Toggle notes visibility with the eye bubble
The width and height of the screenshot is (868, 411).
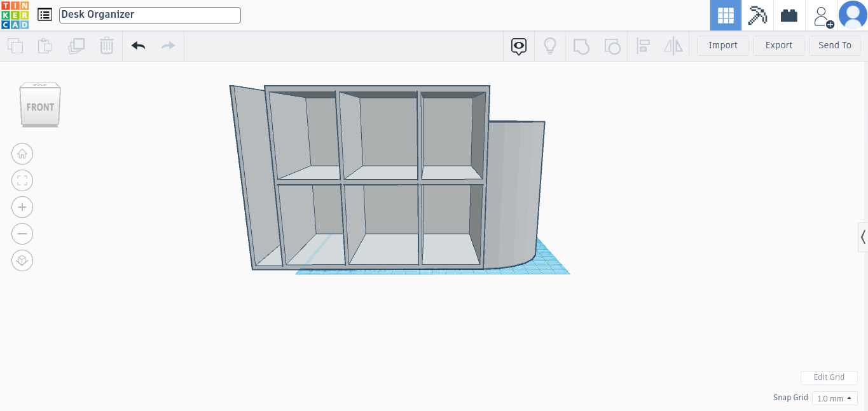[x=519, y=45]
